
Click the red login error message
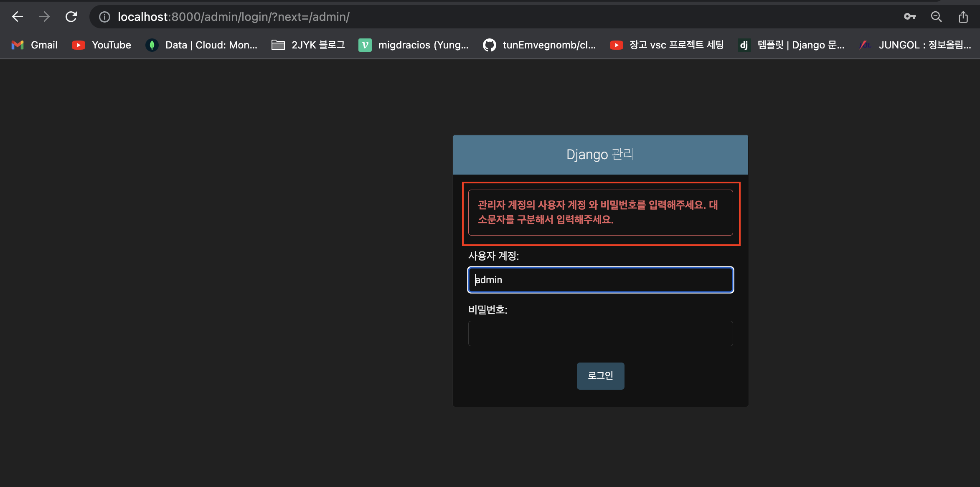pos(600,212)
